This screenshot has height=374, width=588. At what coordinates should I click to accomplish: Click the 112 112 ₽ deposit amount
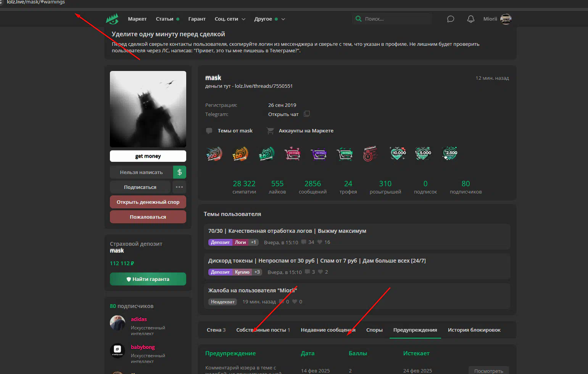[122, 263]
